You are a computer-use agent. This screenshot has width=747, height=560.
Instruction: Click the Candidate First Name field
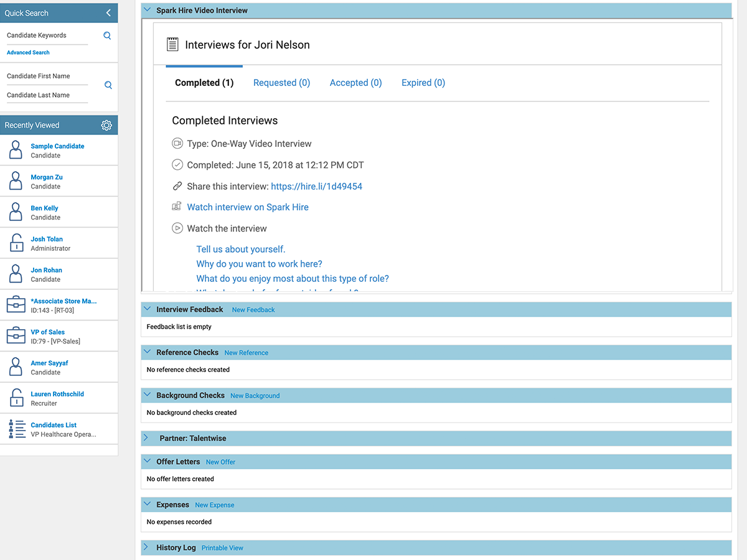[x=47, y=77]
